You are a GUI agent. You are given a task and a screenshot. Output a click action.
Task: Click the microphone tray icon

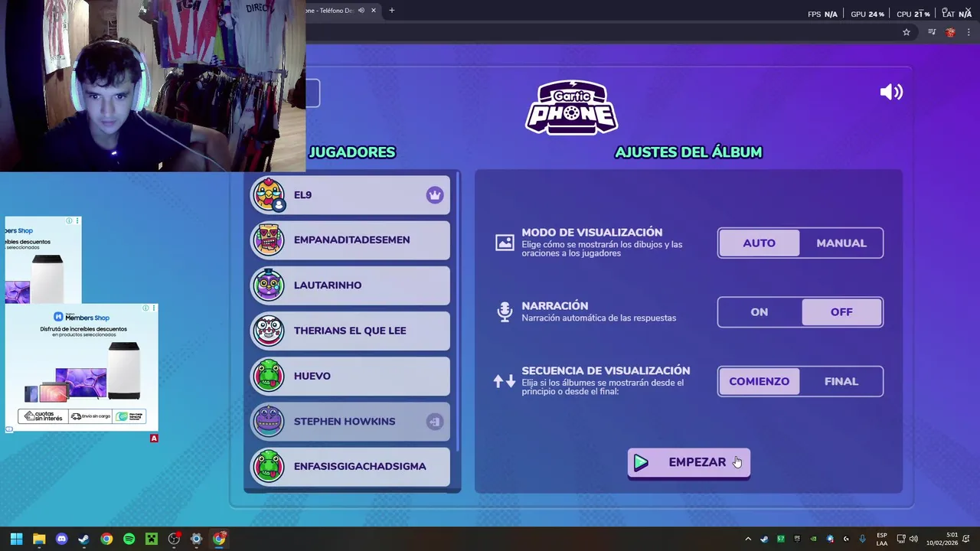coord(863,539)
